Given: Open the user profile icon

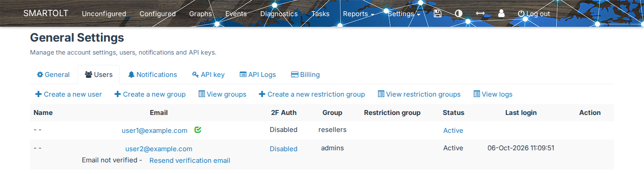Looking at the screenshot, I should [x=501, y=13].
